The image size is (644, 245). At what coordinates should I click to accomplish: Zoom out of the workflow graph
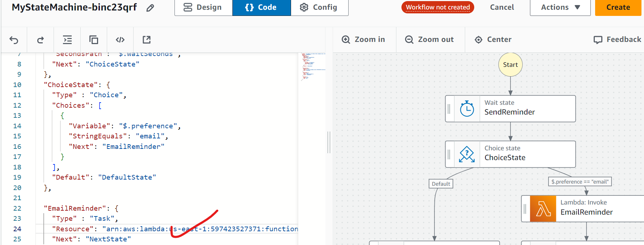pyautogui.click(x=429, y=40)
